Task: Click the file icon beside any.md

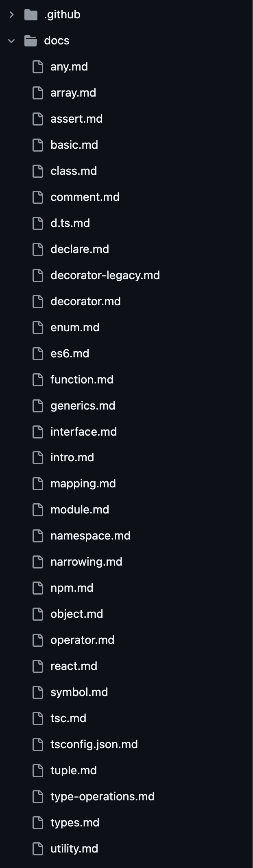Action: pyautogui.click(x=38, y=66)
